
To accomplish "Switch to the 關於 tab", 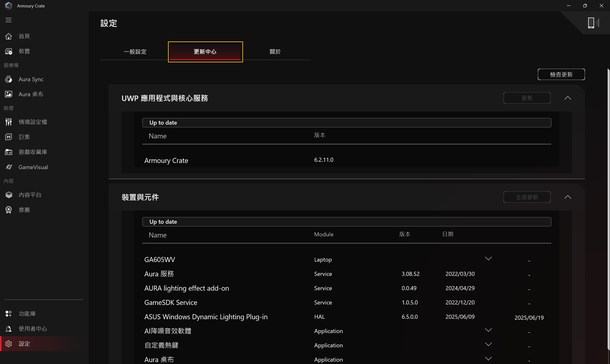I will click(275, 52).
